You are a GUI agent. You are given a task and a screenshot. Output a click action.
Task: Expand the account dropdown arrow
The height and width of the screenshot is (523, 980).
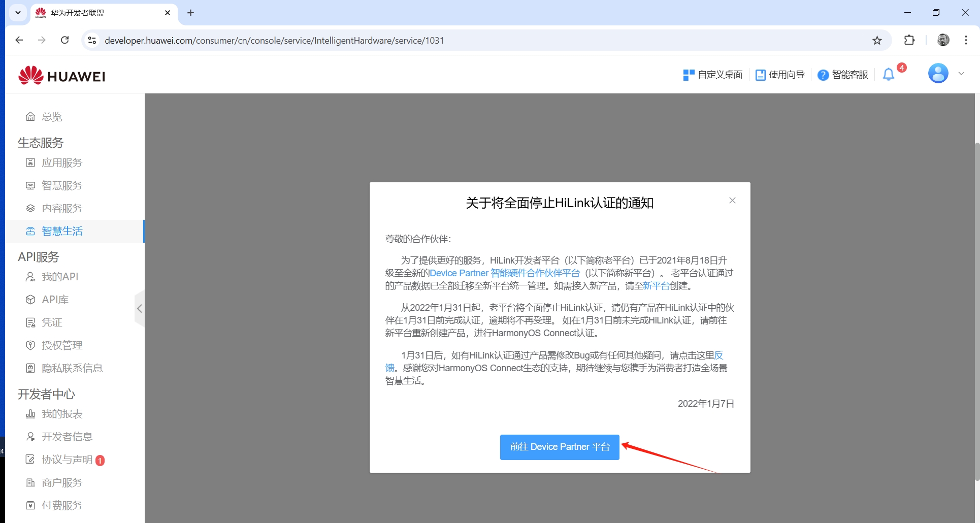(961, 74)
